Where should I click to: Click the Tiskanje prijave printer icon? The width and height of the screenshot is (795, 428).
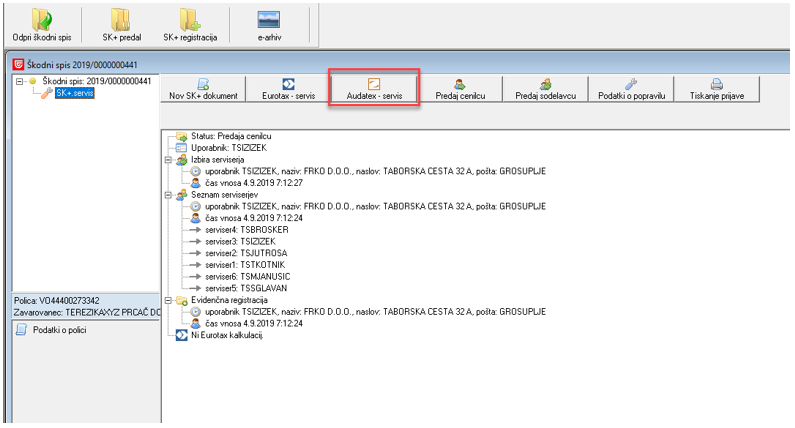(716, 88)
